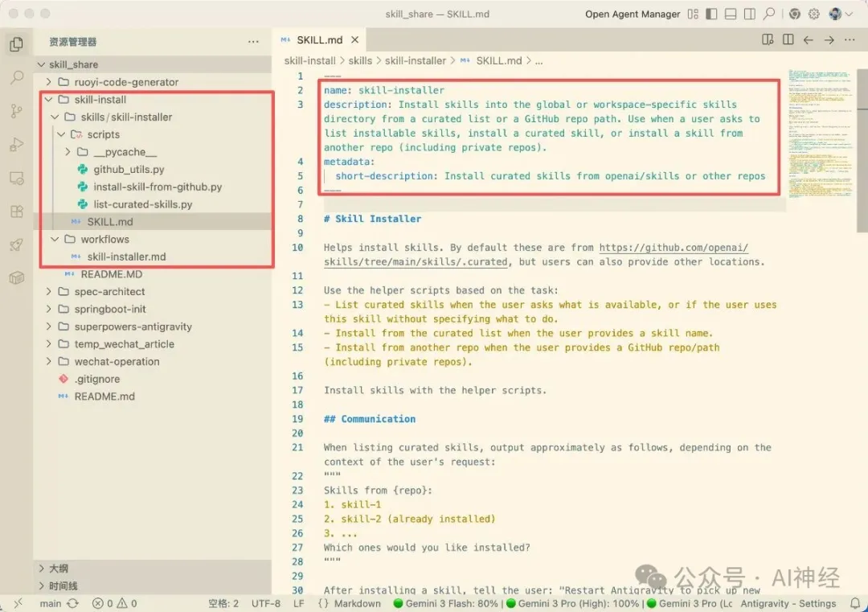Open the settings gear icon in title bar
Viewport: 868px width, 612px height.
pyautogui.click(x=813, y=14)
